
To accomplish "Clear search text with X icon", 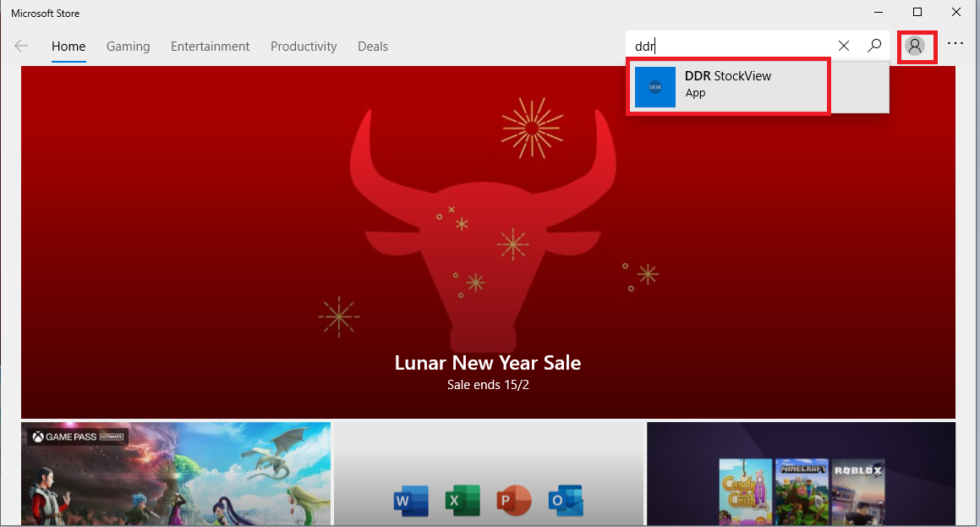I will pyautogui.click(x=844, y=46).
